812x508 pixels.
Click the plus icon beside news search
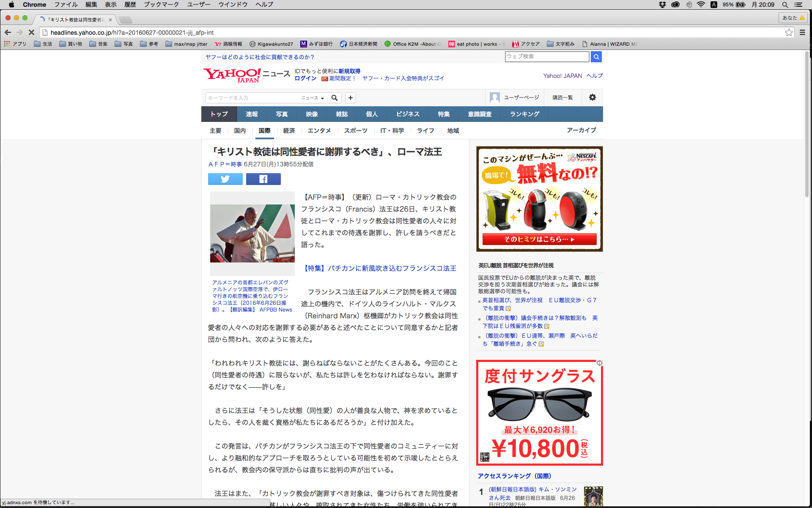pos(350,98)
